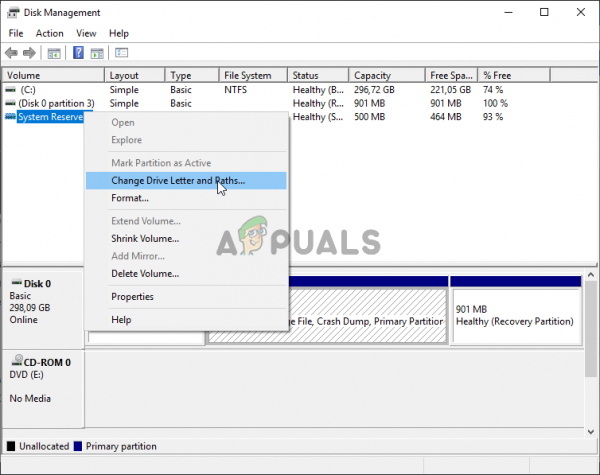Click the Back arrow toolbar icon
Screen dimensions: 600x475
pos(11,53)
